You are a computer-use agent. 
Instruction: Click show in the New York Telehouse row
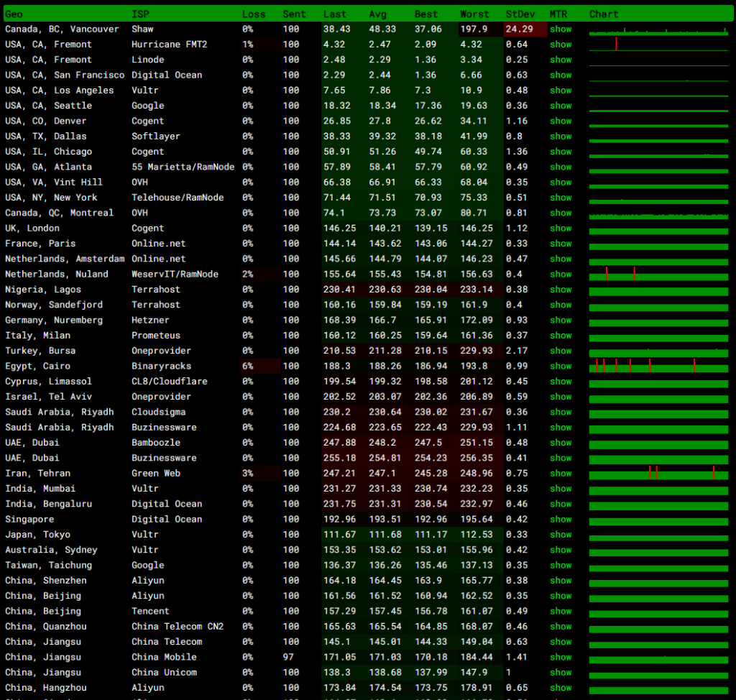point(561,198)
